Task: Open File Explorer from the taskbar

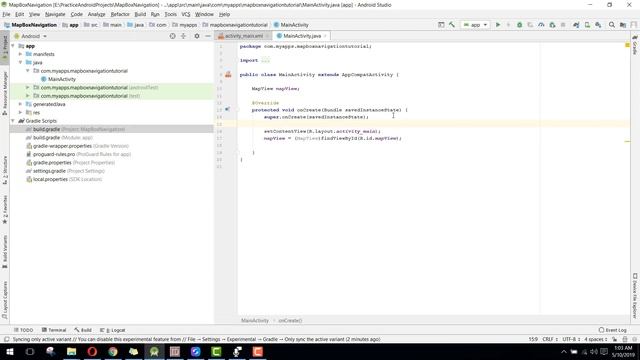Action: [71, 351]
